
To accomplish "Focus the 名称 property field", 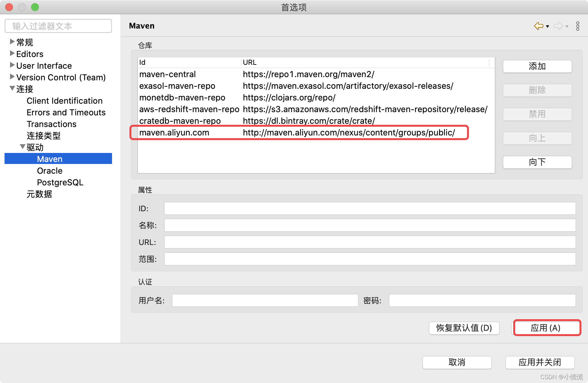I will pos(370,225).
